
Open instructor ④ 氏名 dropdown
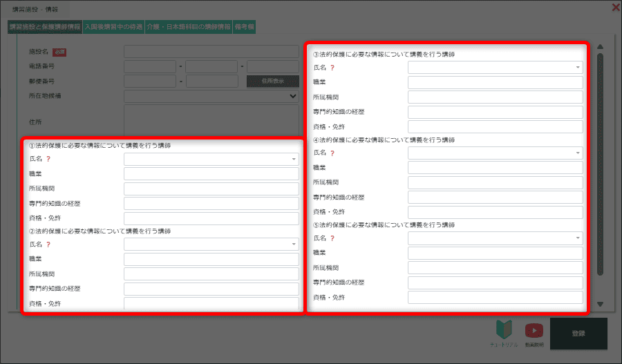pyautogui.click(x=496, y=153)
